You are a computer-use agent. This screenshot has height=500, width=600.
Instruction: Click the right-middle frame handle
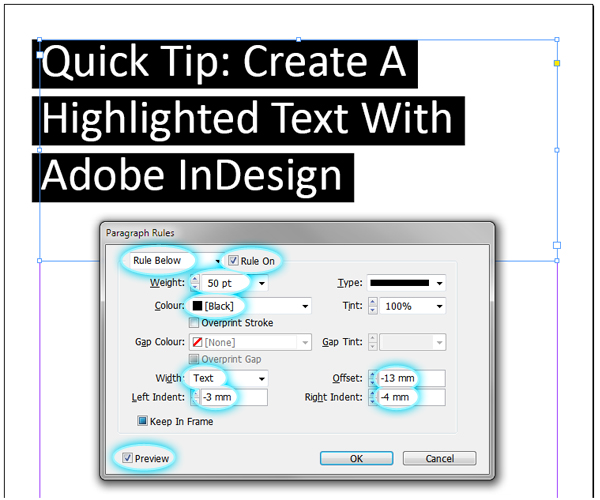(557, 150)
